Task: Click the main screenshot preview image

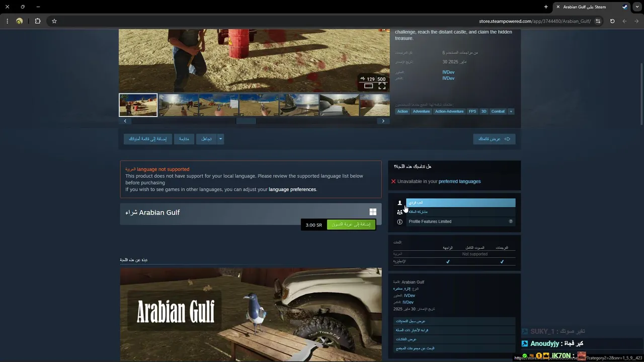Action: (x=254, y=60)
